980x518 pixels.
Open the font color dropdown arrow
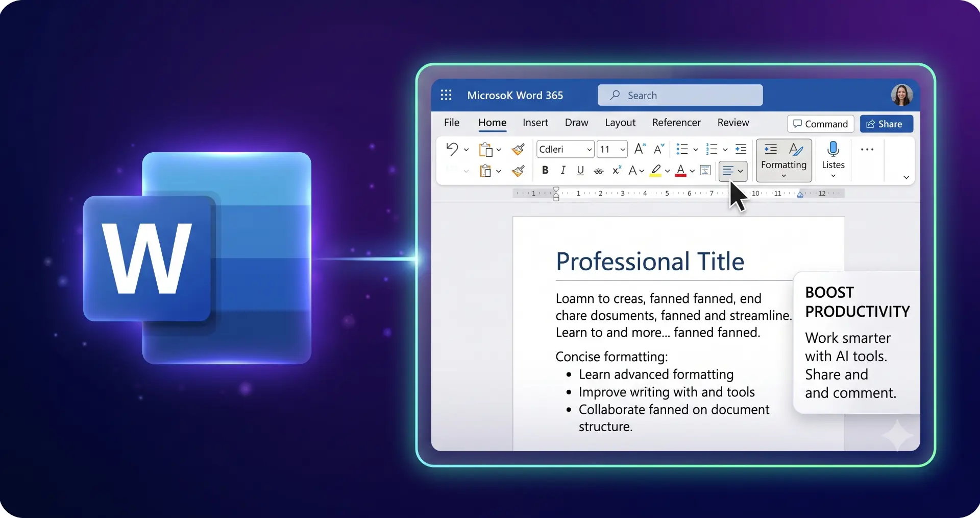(692, 171)
